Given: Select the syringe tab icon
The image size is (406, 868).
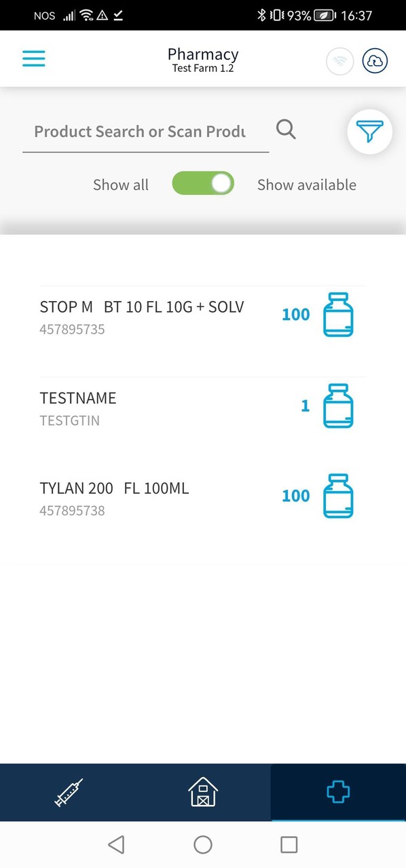Looking at the screenshot, I should [67, 791].
